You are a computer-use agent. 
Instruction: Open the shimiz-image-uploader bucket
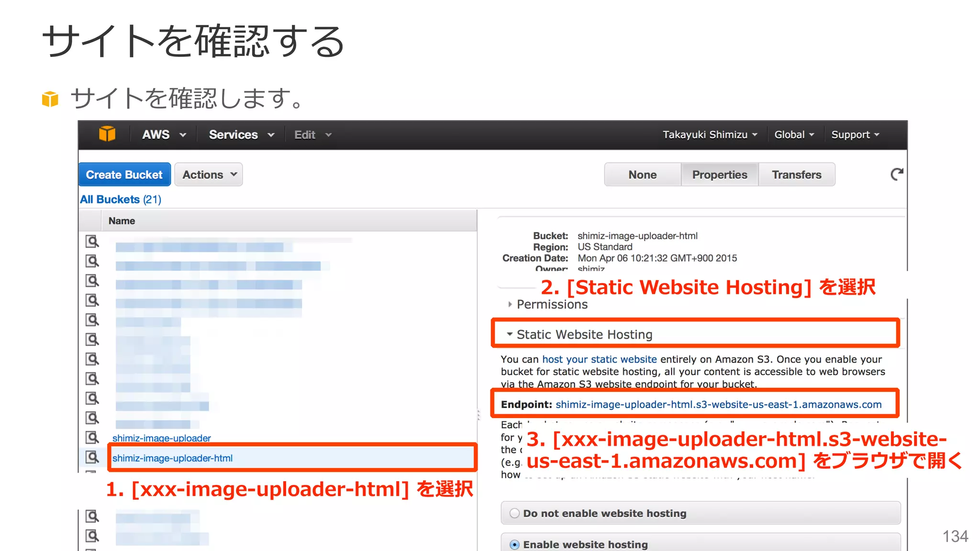click(x=161, y=438)
